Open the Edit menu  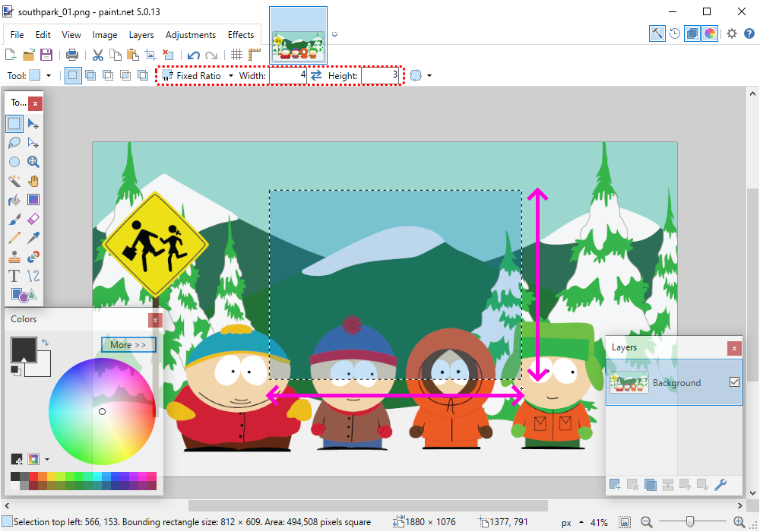[43, 35]
